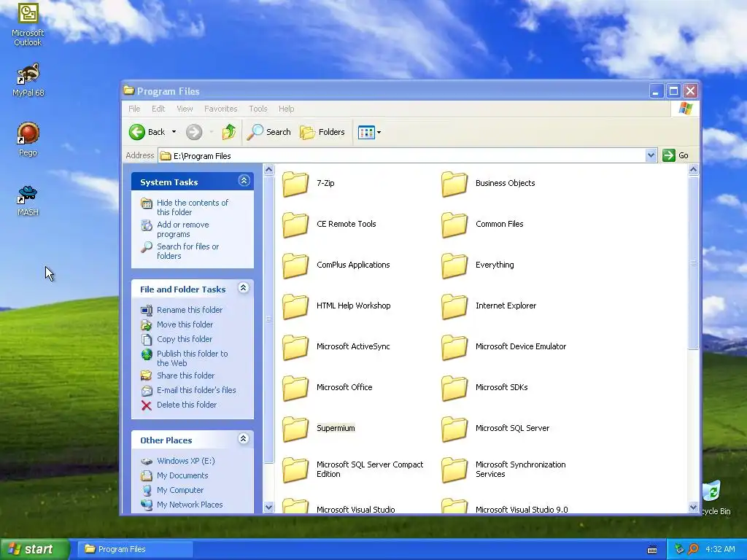The height and width of the screenshot is (560, 747).
Task: Click Share this folder link
Action: (186, 376)
